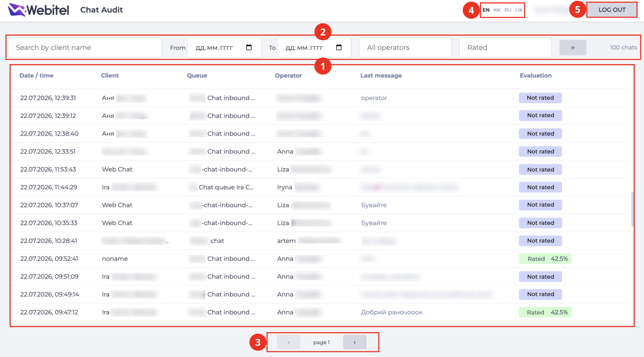The height and width of the screenshot is (357, 644).
Task: Open 'Бувайте' message in the 10:37:07 row
Action: coord(374,205)
